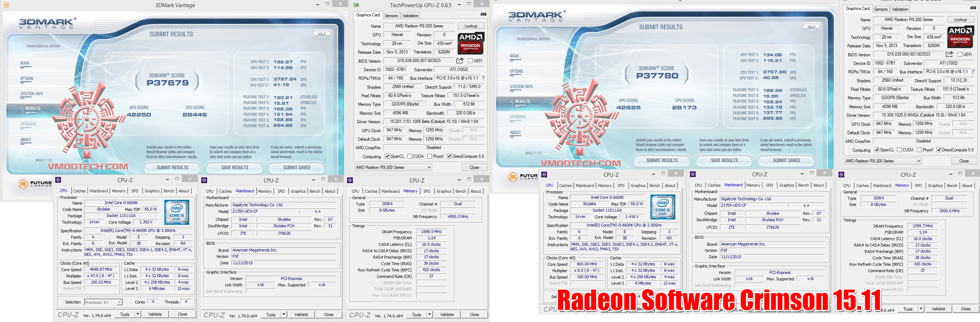Click the Bus Interface question mark in right GPU-Z
The image size is (980, 322).
click(973, 72)
